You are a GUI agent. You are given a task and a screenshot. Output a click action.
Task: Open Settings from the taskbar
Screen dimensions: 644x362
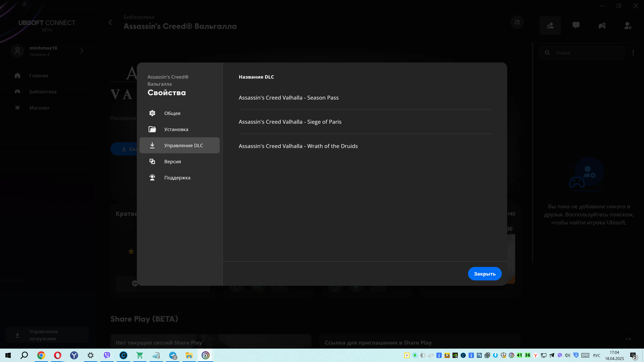[x=91, y=355]
